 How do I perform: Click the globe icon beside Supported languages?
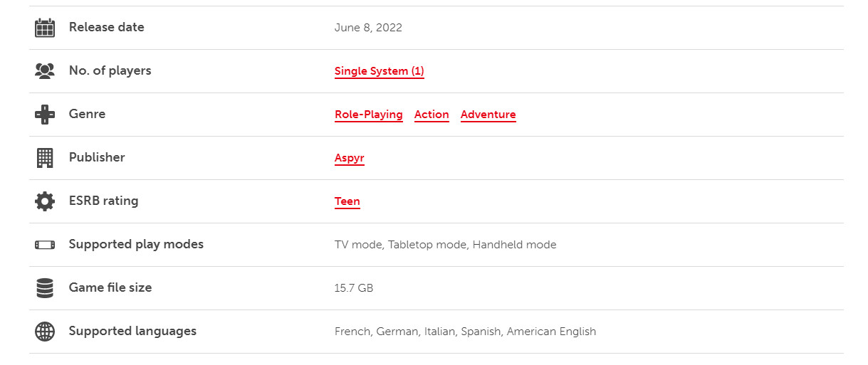45,332
